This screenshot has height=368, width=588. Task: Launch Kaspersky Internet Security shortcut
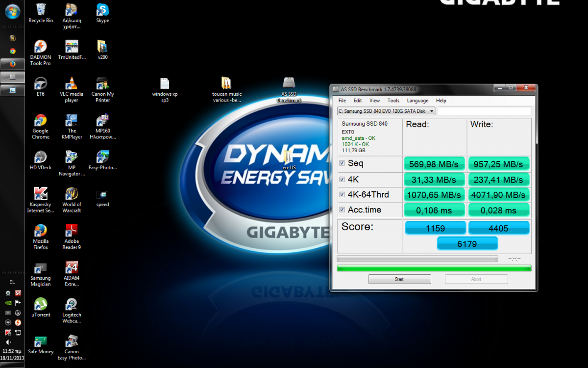[x=41, y=200]
